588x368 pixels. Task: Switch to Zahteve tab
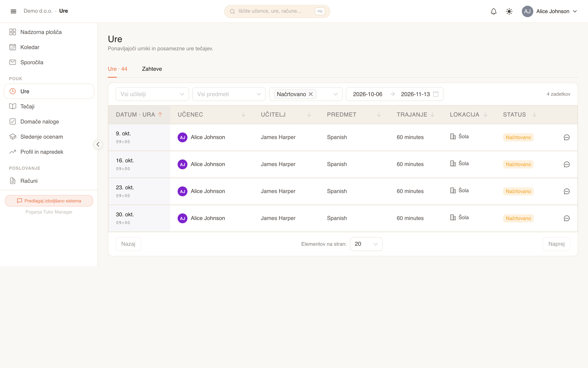[152, 69]
